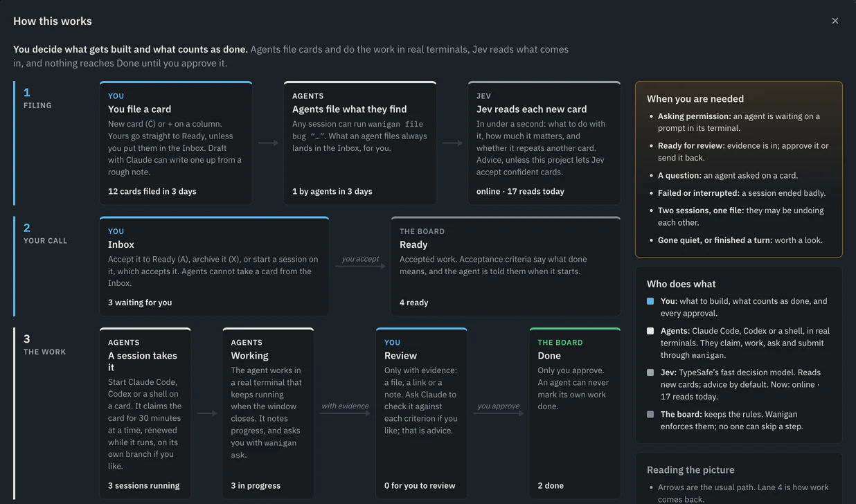Click the blue You legend swatch
The width and height of the screenshot is (856, 504).
[650, 301]
